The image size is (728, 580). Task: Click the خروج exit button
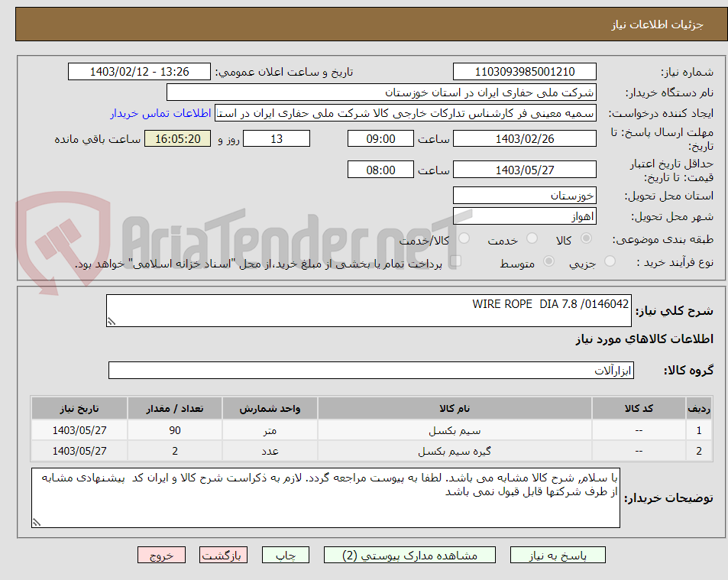tap(162, 555)
